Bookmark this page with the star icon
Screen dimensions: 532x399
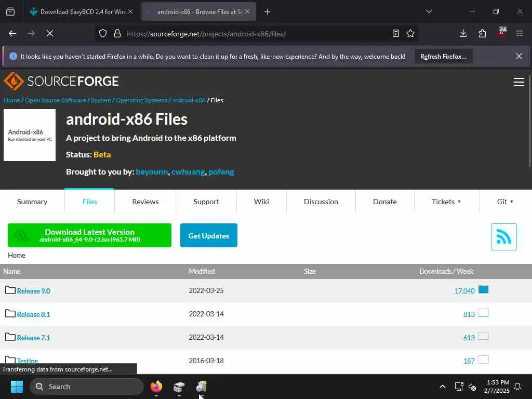410,33
